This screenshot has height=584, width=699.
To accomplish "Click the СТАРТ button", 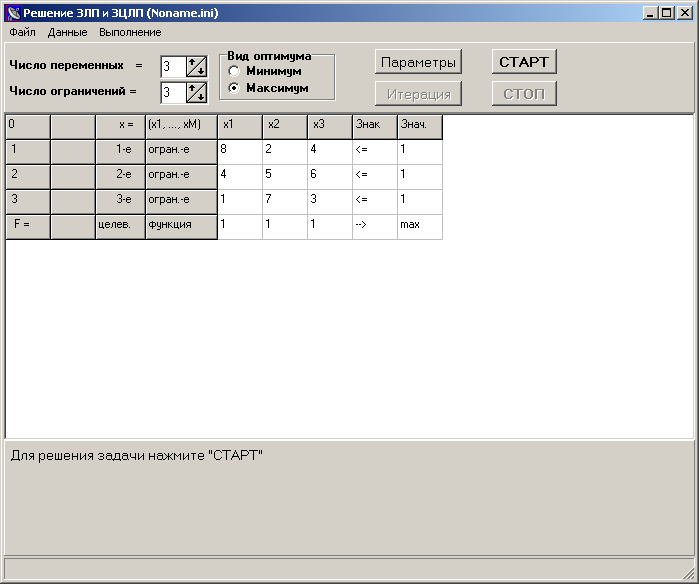I will (524, 62).
